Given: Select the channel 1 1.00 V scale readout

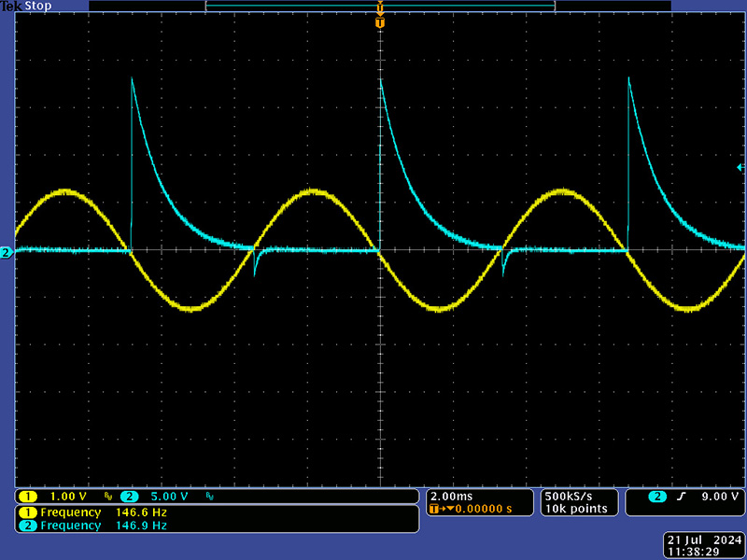Looking at the screenshot, I should [67, 497].
